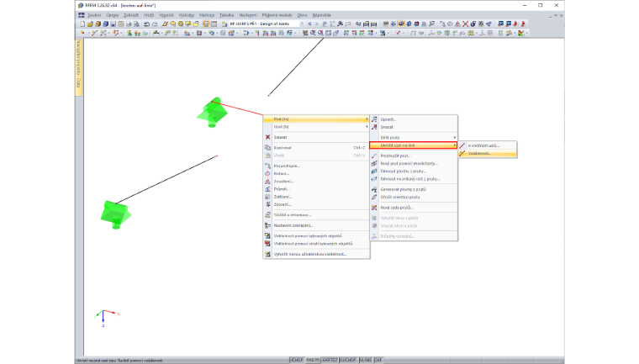The width and height of the screenshot is (639, 364).
Task: Click the lower-left green nodal support
Action: 116,214
